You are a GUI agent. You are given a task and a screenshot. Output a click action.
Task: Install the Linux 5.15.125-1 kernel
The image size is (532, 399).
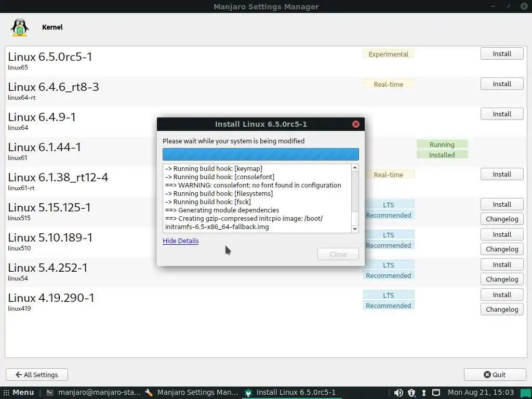pos(502,205)
